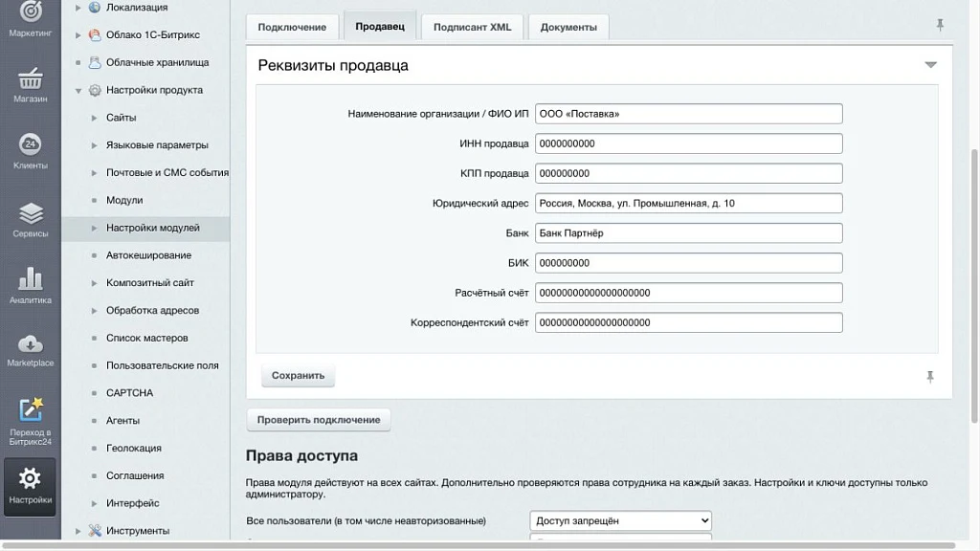Collapse the Реквизиты продавца section arrow
The height and width of the screenshot is (551, 980).
(930, 65)
